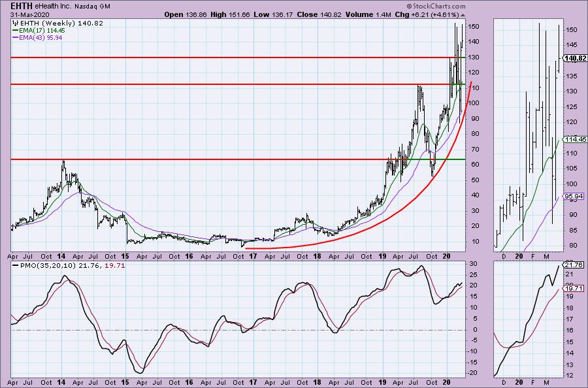Click the bold EHTH ticker in the chart title
Image resolution: width=588 pixels, height=388 pixels.
22,6
